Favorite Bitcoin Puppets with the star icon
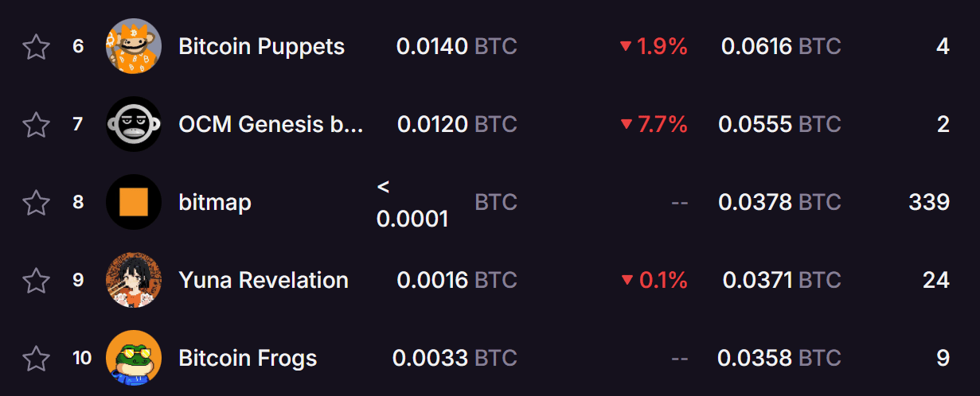980x396 pixels. click(x=36, y=47)
